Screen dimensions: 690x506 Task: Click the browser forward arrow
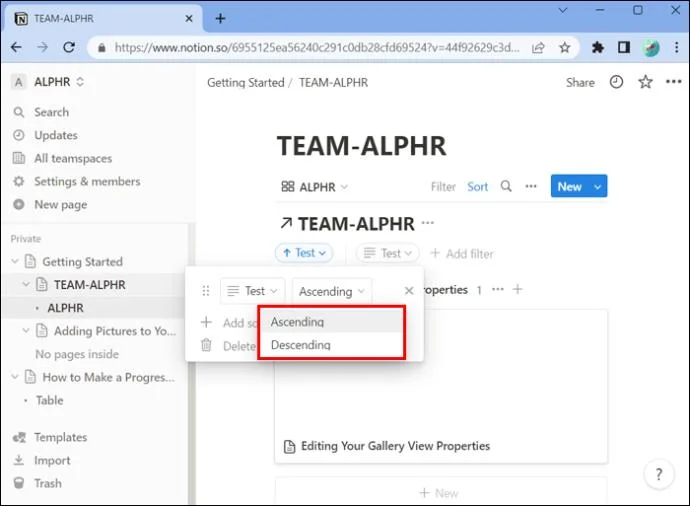[x=42, y=47]
